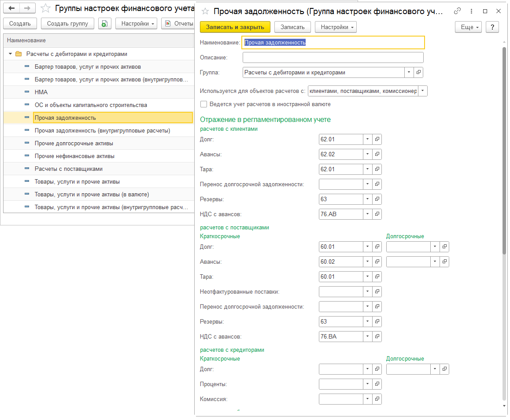Open the Еще menu
Screen dimensions: 510x420
(468, 27)
